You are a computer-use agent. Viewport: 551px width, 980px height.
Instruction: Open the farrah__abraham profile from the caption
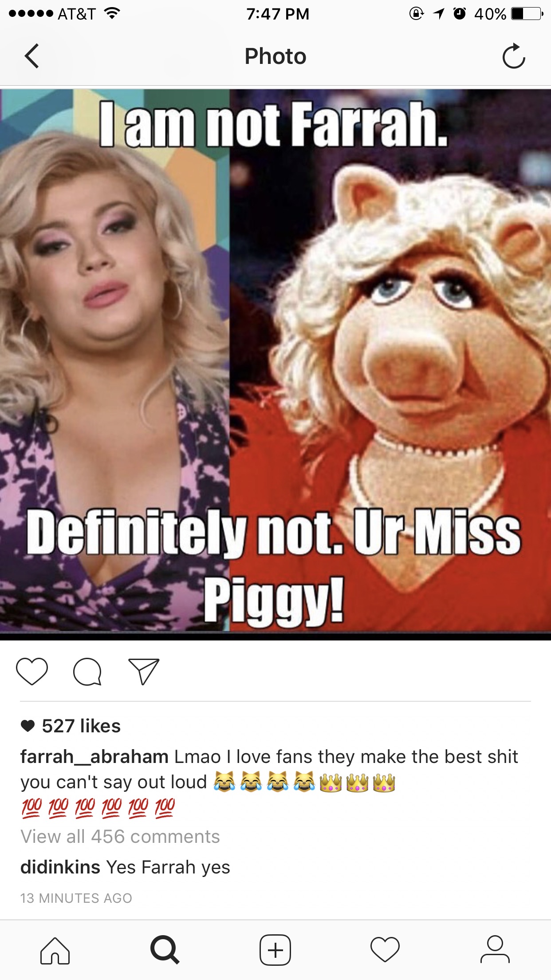[94, 757]
